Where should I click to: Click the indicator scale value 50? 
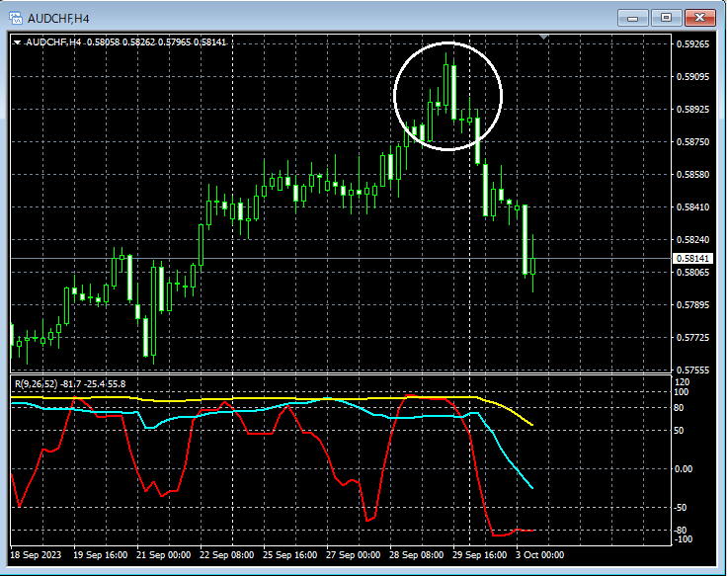(x=679, y=431)
